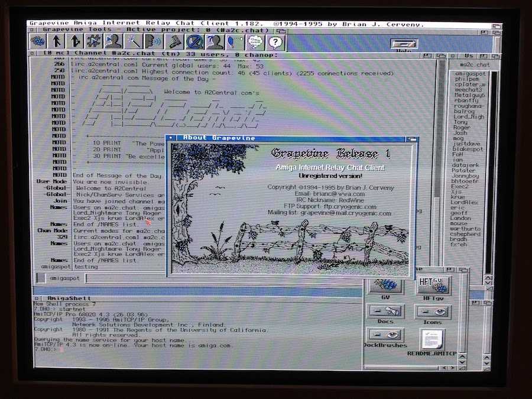Click the About Grapevine window depth gadget
This screenshot has width=532, height=399.
411,138
